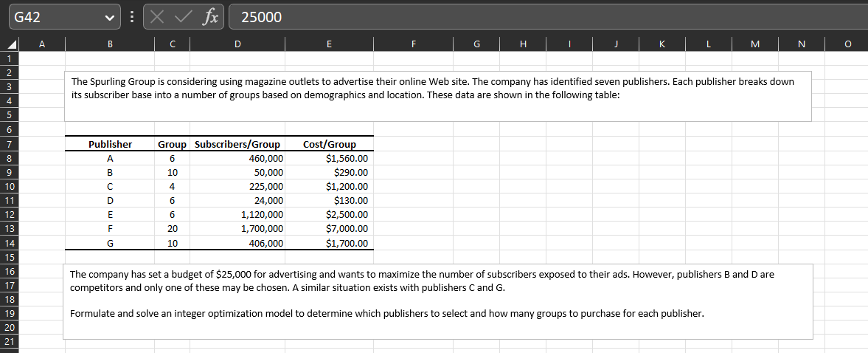Viewport: 868px width, 353px height.
Task: Select the cell with $7,000.00 cost
Action: [x=330, y=228]
